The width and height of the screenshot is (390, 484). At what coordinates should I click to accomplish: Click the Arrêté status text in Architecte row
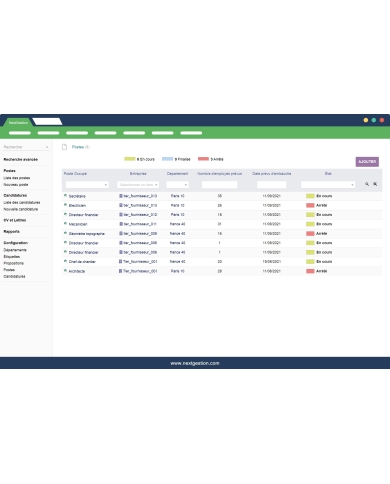point(321,271)
